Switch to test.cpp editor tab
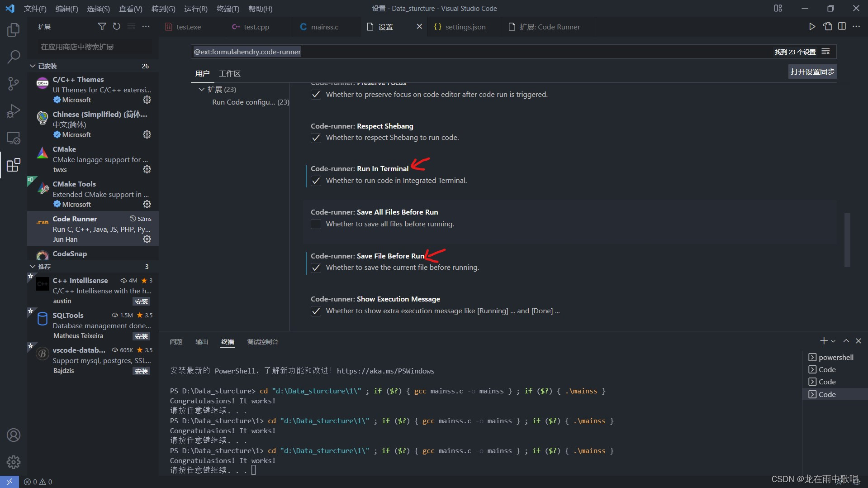Image resolution: width=868 pixels, height=488 pixels. [x=256, y=27]
